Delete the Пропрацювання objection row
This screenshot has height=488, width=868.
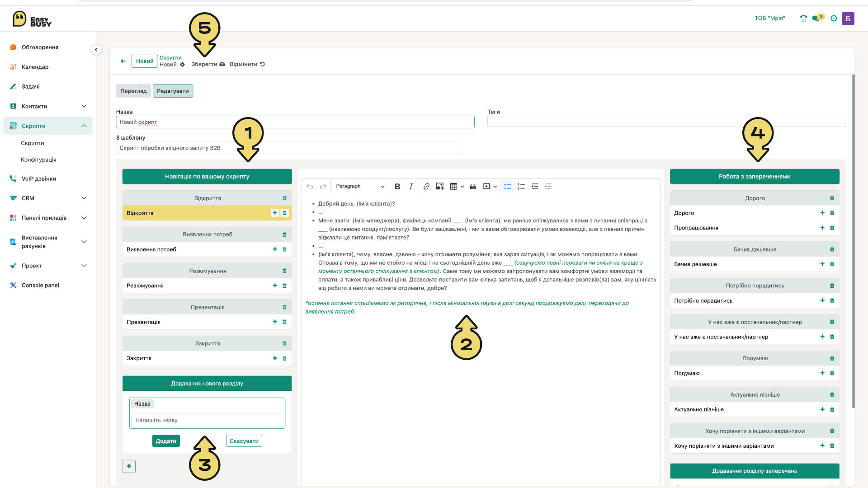(x=832, y=228)
